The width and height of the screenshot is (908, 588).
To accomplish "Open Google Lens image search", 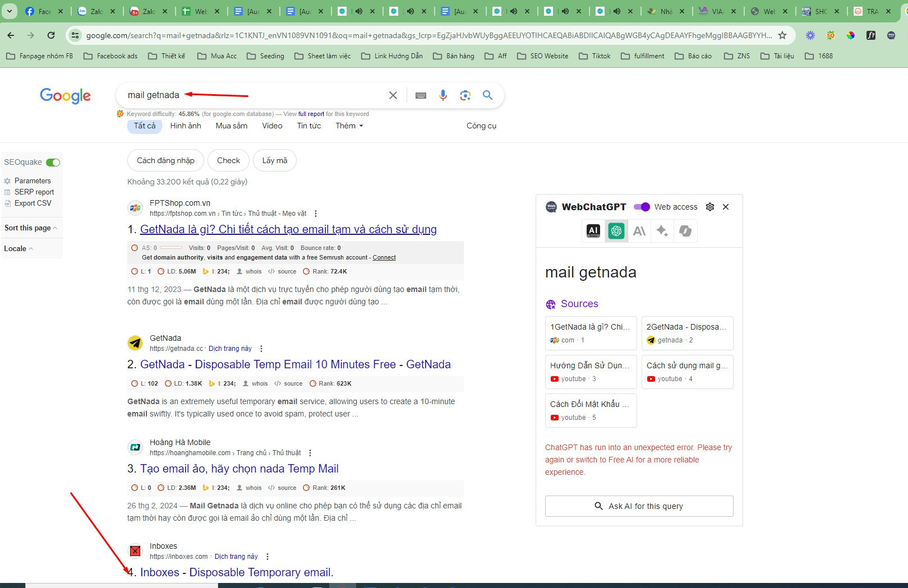I will (465, 95).
